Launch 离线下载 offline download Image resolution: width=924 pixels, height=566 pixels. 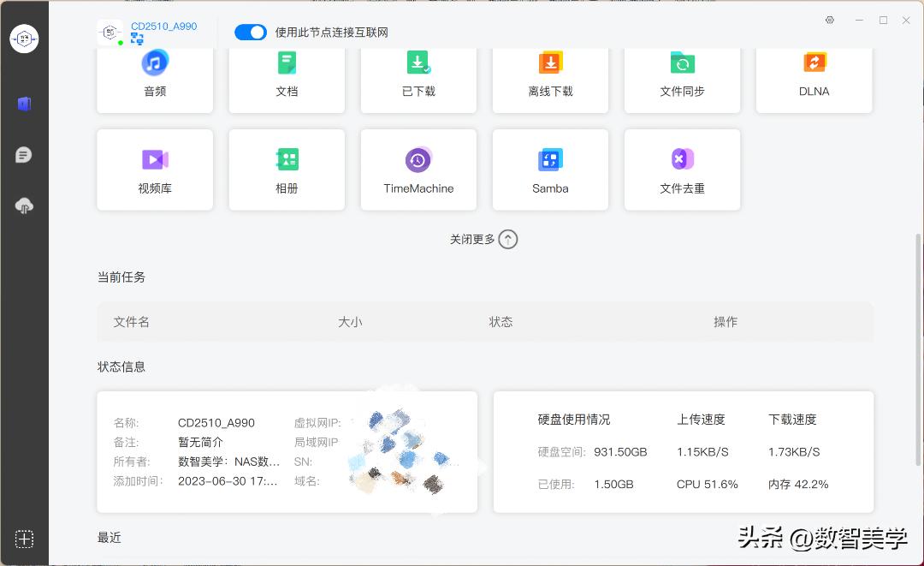550,75
